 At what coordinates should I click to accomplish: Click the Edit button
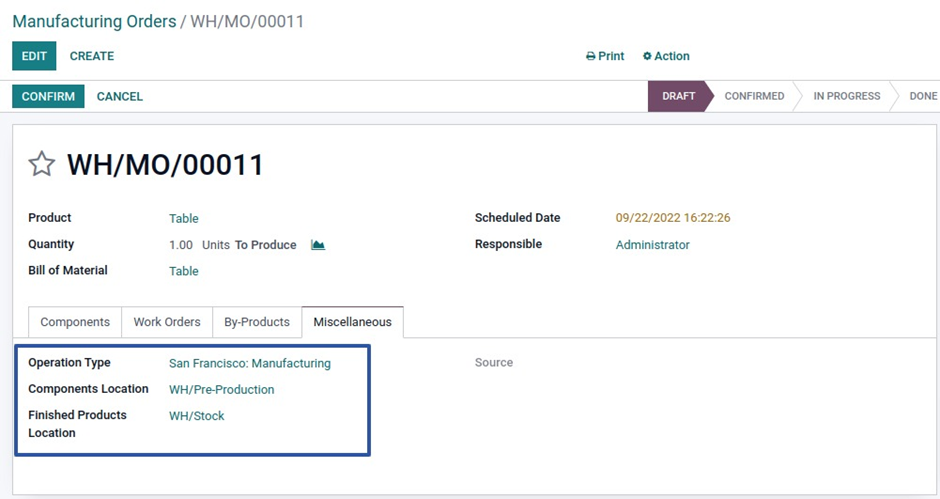click(x=34, y=56)
